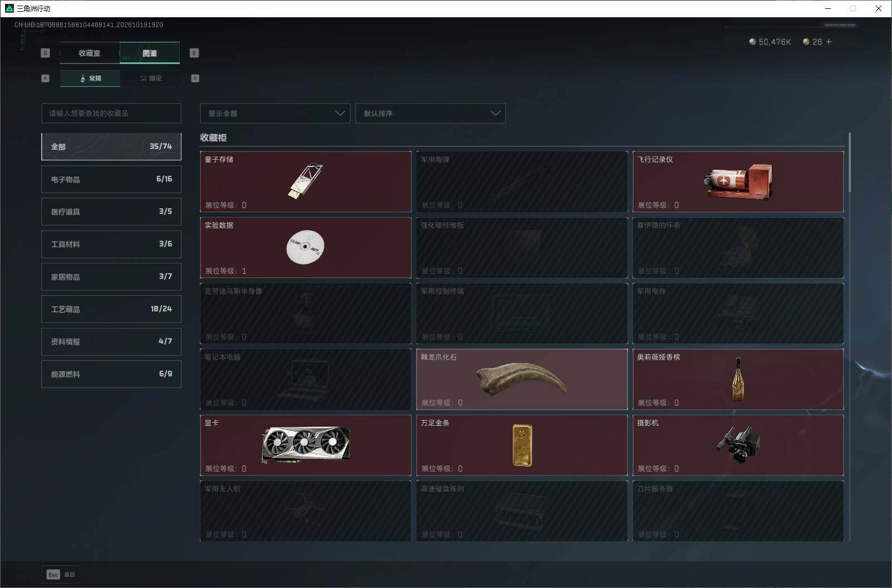Click the locked 军用控制终端 card
Viewport: 892px width, 588px height.
click(522, 313)
